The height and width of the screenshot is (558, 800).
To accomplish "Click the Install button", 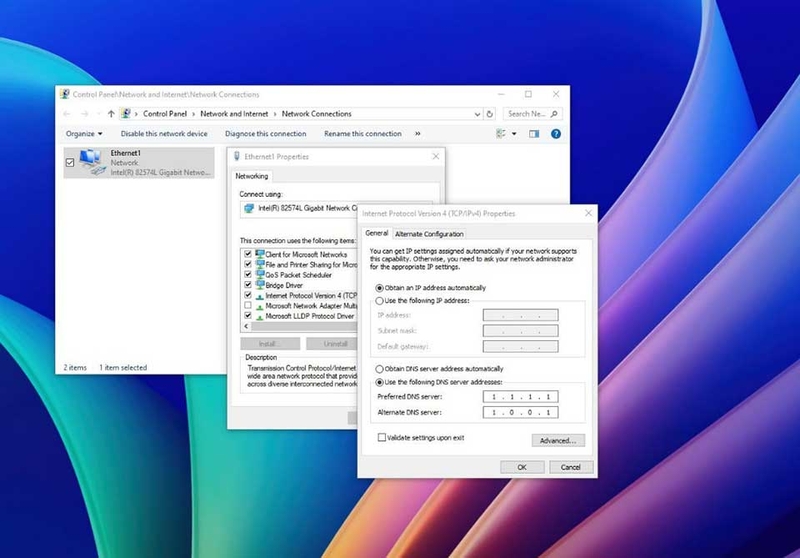I will tap(270, 344).
